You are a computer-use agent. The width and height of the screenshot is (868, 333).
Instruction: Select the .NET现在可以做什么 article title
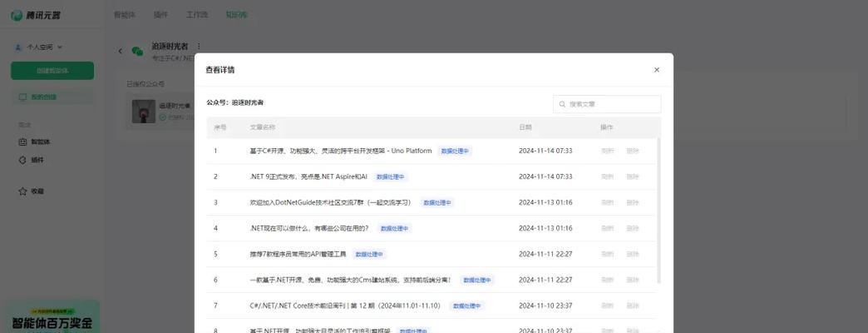pos(309,228)
